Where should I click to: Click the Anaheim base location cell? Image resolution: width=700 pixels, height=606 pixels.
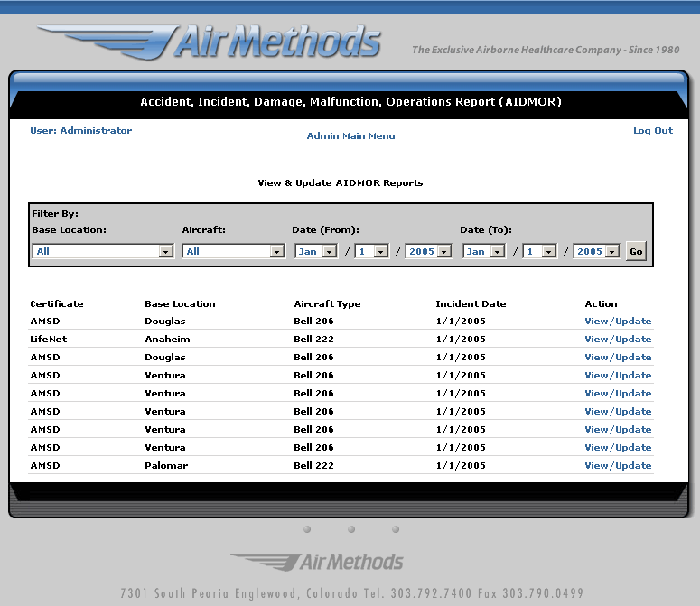(x=167, y=340)
